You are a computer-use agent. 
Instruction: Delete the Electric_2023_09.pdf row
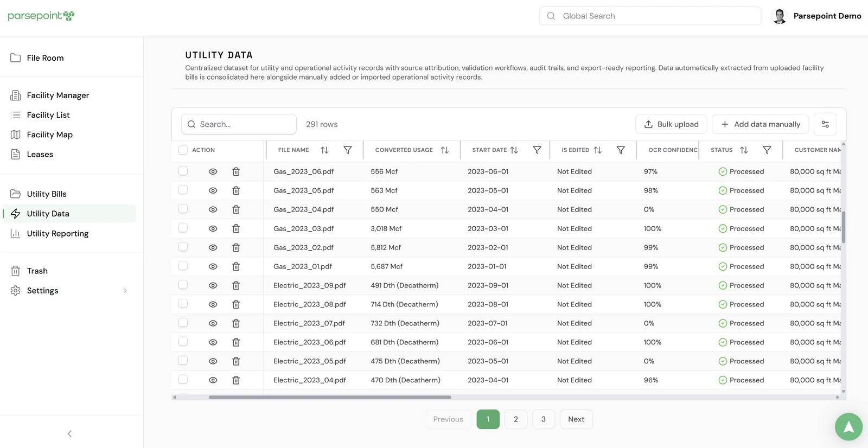click(x=236, y=285)
